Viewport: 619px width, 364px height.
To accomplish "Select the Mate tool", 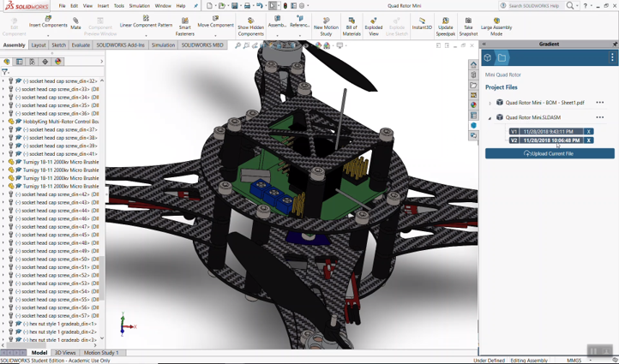I will tap(75, 24).
